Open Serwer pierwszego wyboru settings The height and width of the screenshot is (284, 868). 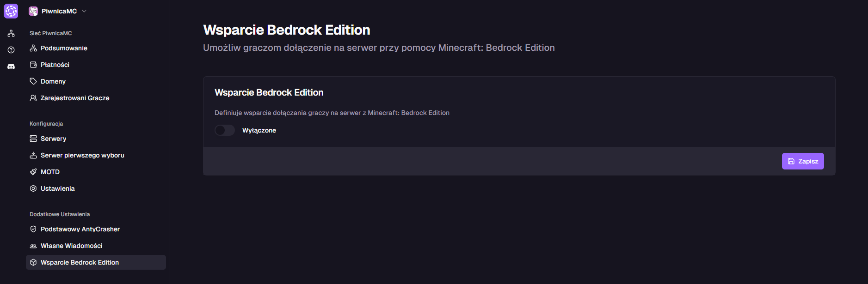(96, 155)
